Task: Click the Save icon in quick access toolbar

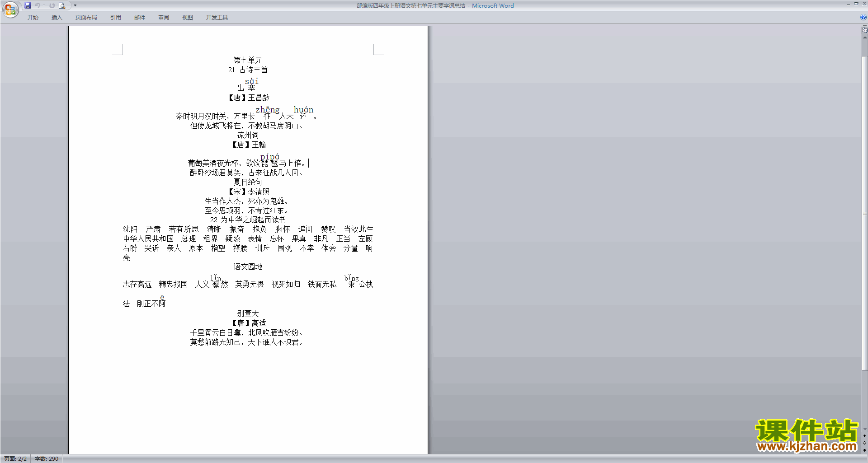Action: coord(28,5)
